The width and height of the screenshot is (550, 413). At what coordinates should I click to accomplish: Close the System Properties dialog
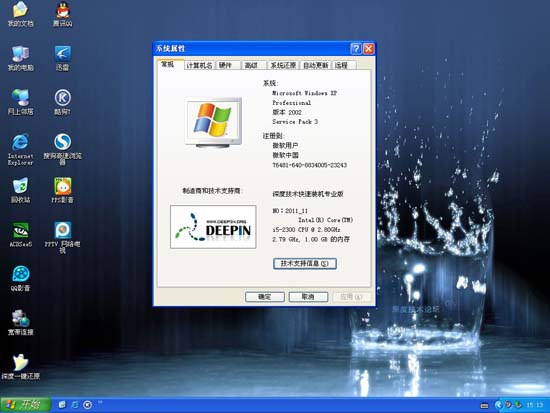[x=368, y=48]
